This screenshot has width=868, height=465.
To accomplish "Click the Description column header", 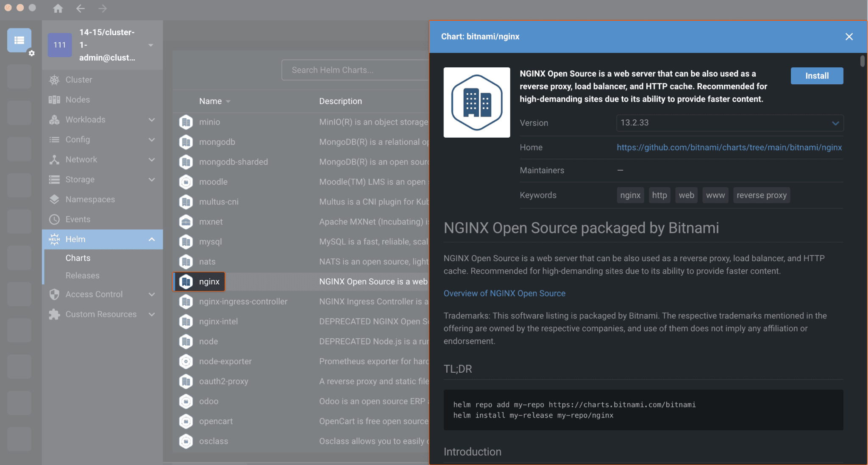I will coord(340,101).
